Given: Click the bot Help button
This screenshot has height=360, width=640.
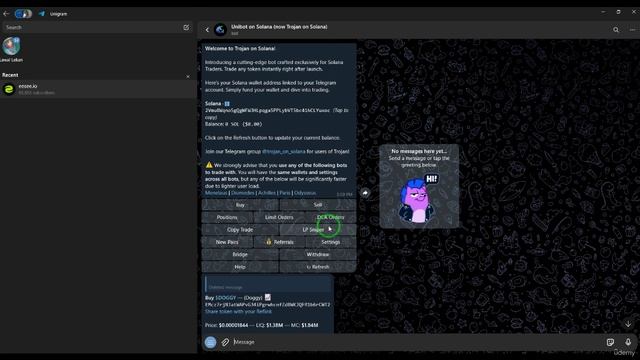Looking at the screenshot, I should tap(240, 267).
